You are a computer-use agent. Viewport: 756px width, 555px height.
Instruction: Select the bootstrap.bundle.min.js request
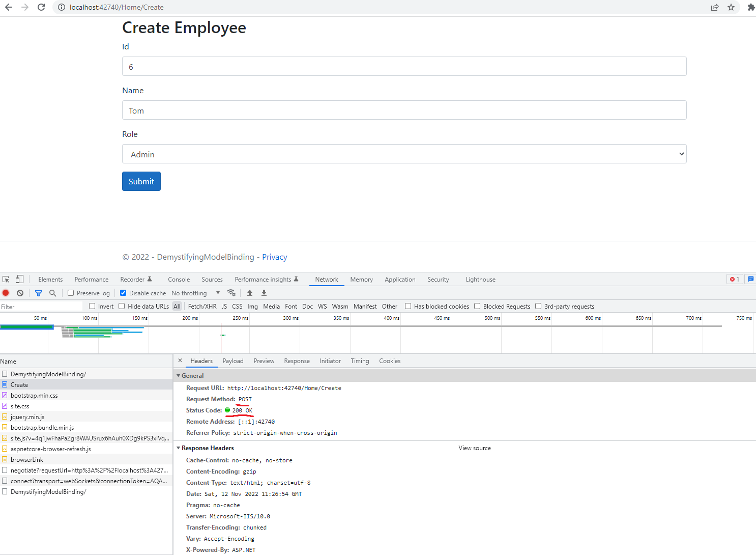(x=86, y=427)
